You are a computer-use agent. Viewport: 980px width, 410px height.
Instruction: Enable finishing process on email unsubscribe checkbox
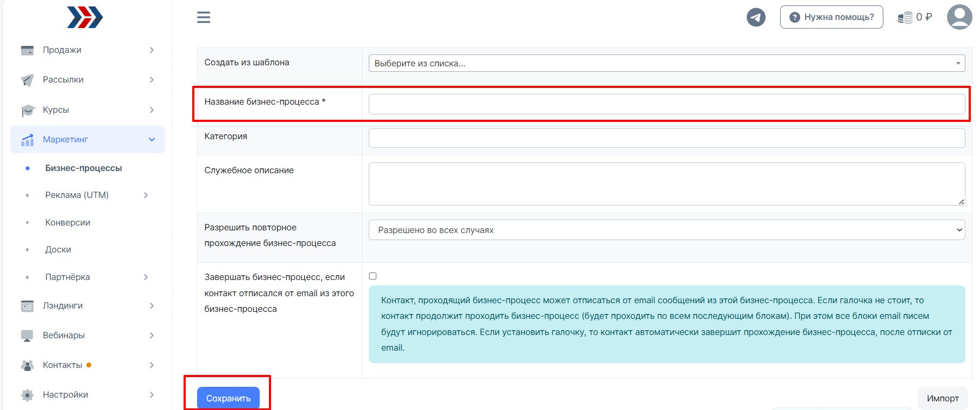[x=373, y=276]
